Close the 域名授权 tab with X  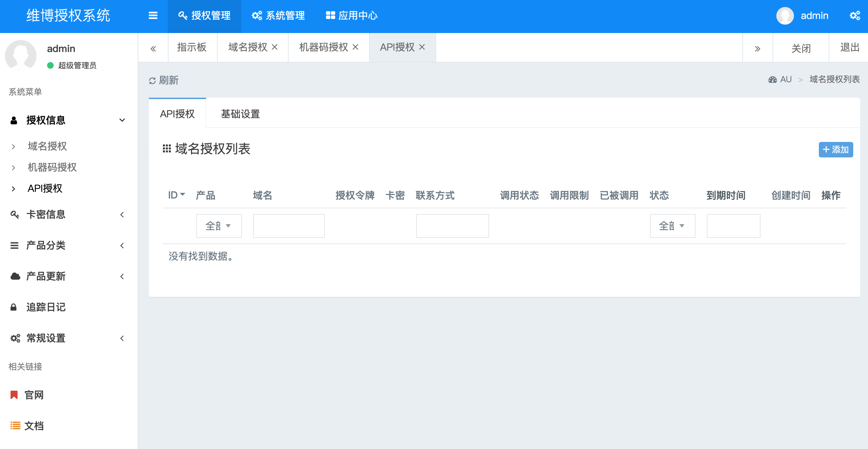[275, 47]
